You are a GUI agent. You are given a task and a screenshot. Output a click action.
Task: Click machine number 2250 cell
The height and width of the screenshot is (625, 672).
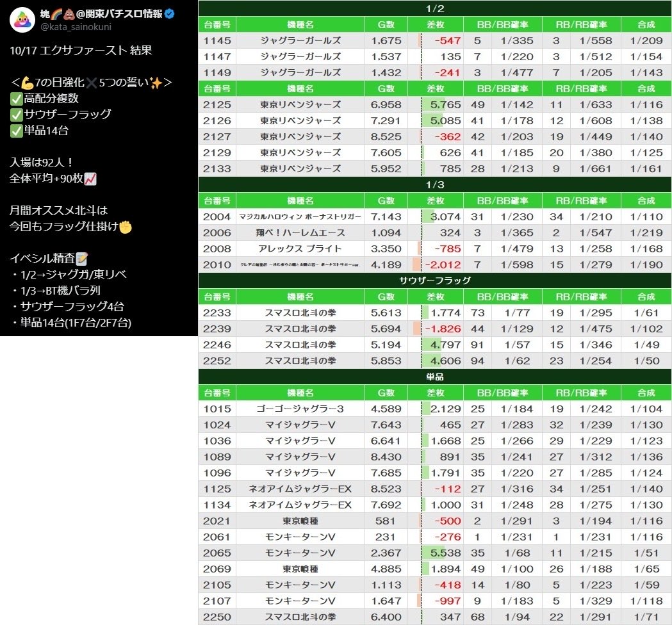(217, 617)
